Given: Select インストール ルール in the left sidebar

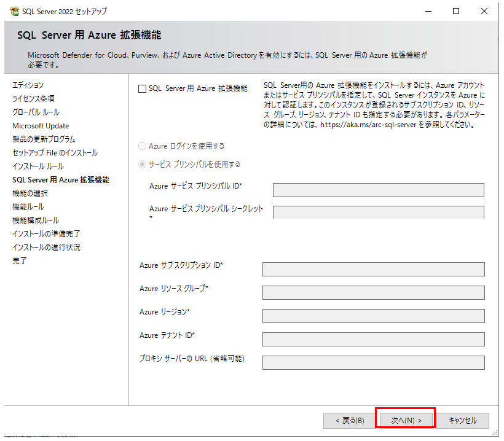Looking at the screenshot, I should (37, 166).
